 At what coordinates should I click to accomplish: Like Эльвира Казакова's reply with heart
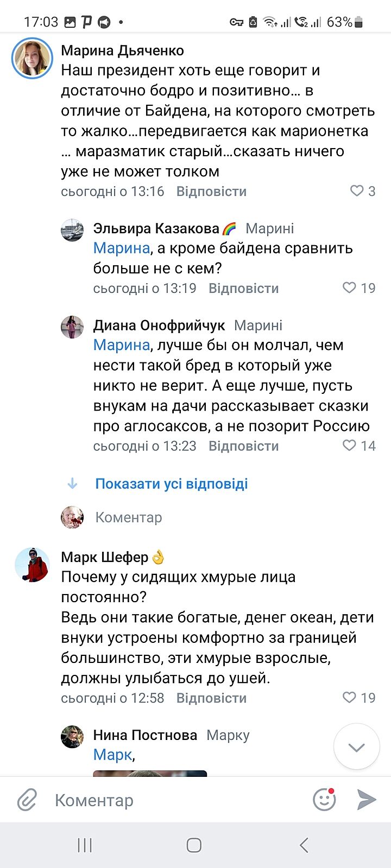pyautogui.click(x=350, y=288)
